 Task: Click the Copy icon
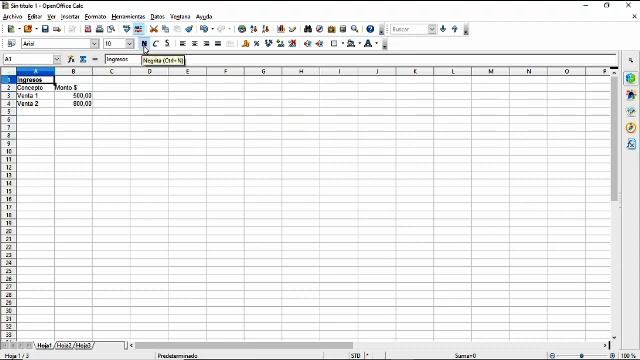pos(165,29)
